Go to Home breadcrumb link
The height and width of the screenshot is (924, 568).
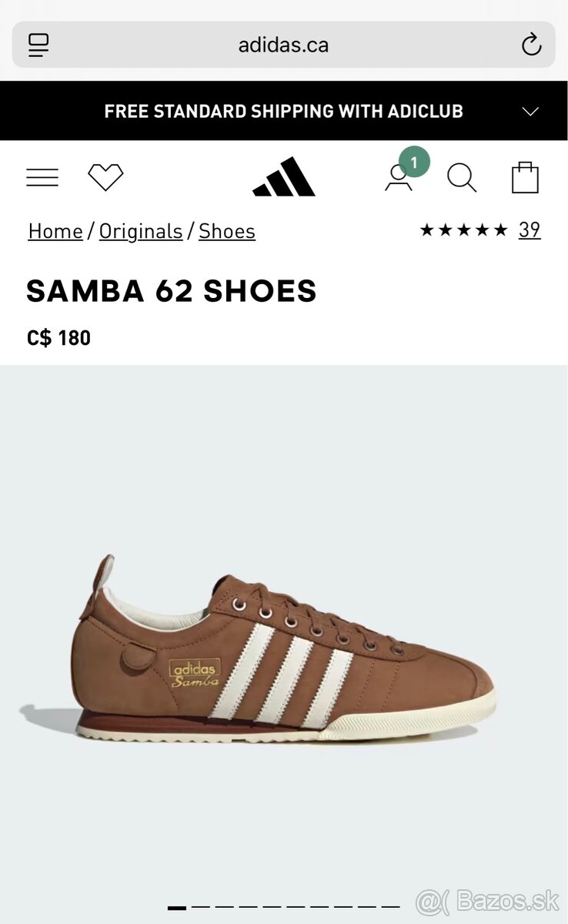pos(55,232)
